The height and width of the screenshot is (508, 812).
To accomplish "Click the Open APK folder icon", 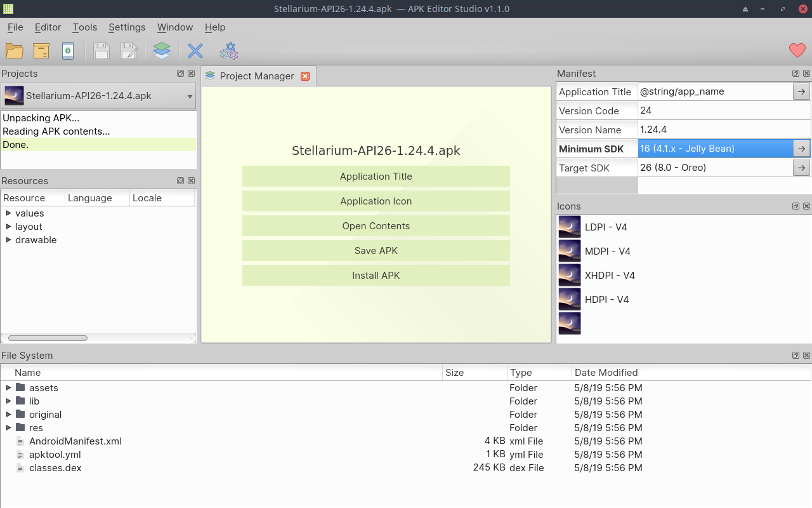I will (15, 51).
